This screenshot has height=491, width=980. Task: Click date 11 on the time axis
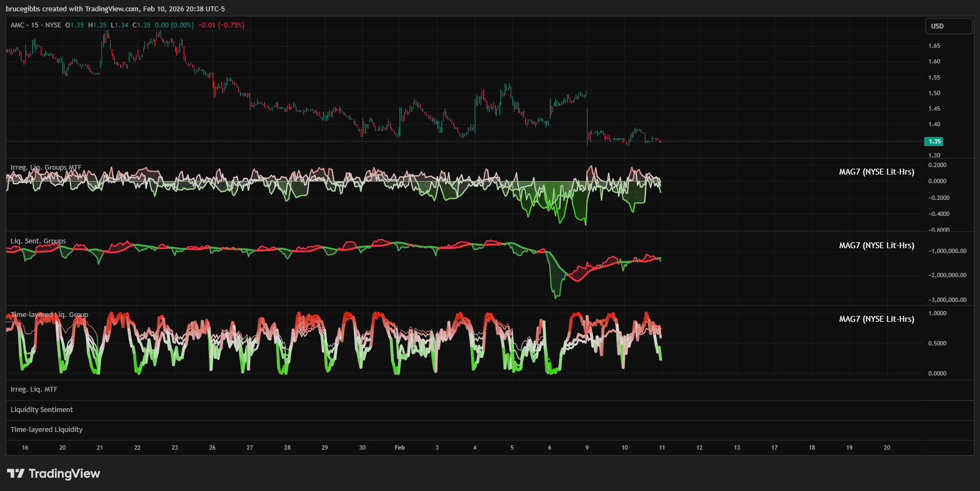click(x=662, y=447)
